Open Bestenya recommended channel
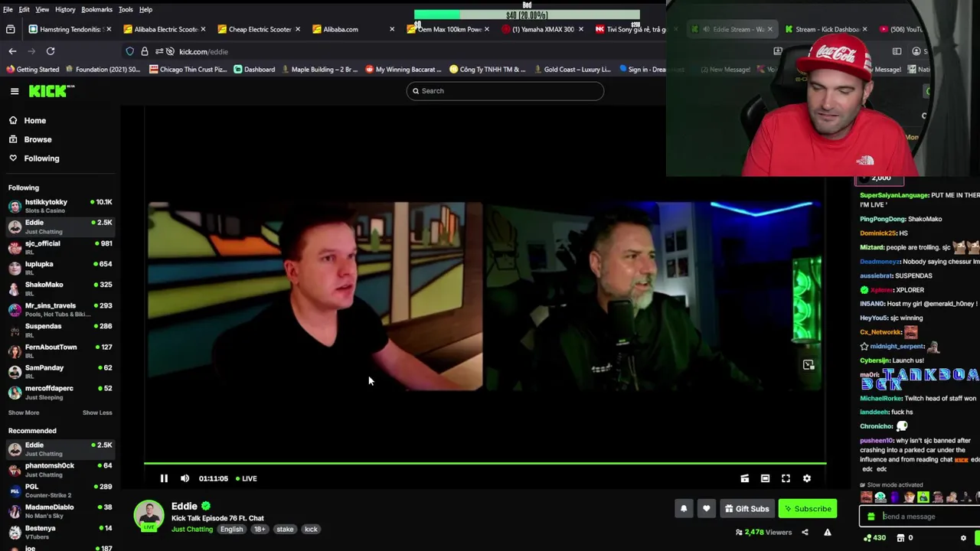Image resolution: width=980 pixels, height=551 pixels. tap(60, 531)
